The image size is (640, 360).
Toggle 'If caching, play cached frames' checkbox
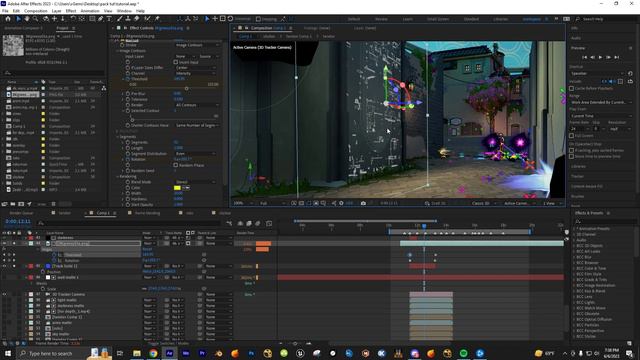pos(571,150)
